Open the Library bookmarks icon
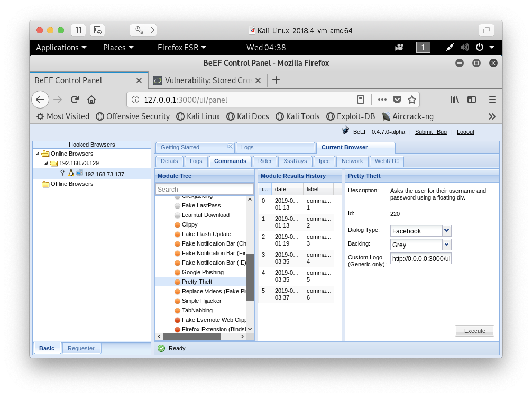The image size is (532, 397). tap(455, 100)
